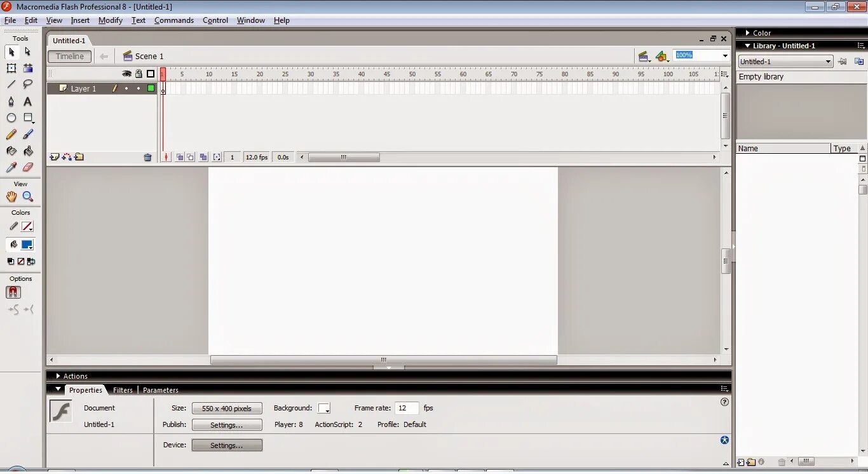Select the Text tool
Image resolution: width=868 pixels, height=474 pixels.
(28, 102)
